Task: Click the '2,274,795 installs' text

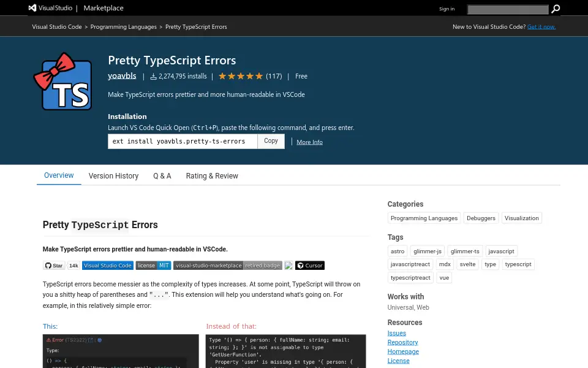Action: coord(183,76)
